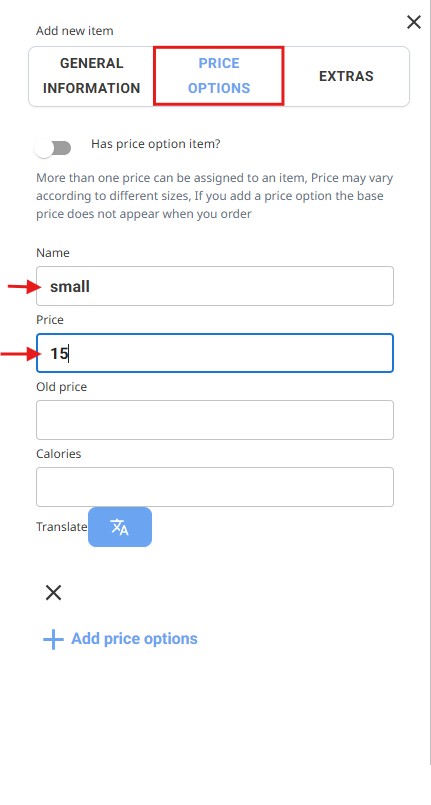The height and width of the screenshot is (805, 431).
Task: Remove the price option with the X icon
Action: [x=53, y=593]
